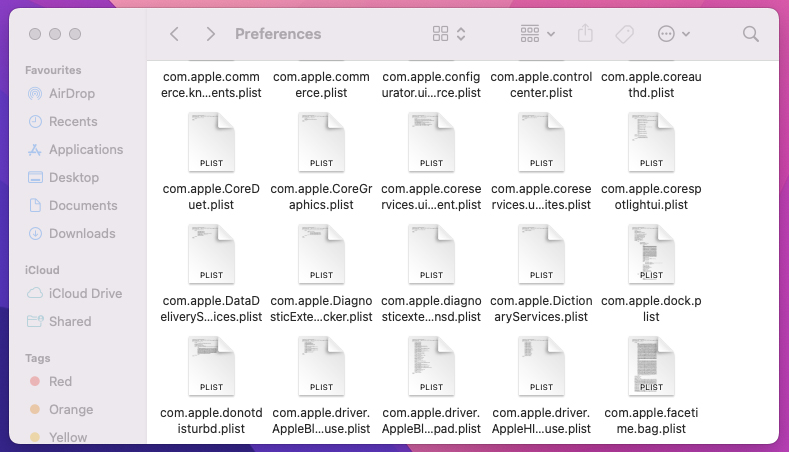Viewport: 789px width, 452px height.
Task: Select the com.apple.diagnosticexte...nsd.plist icon
Action: point(431,254)
